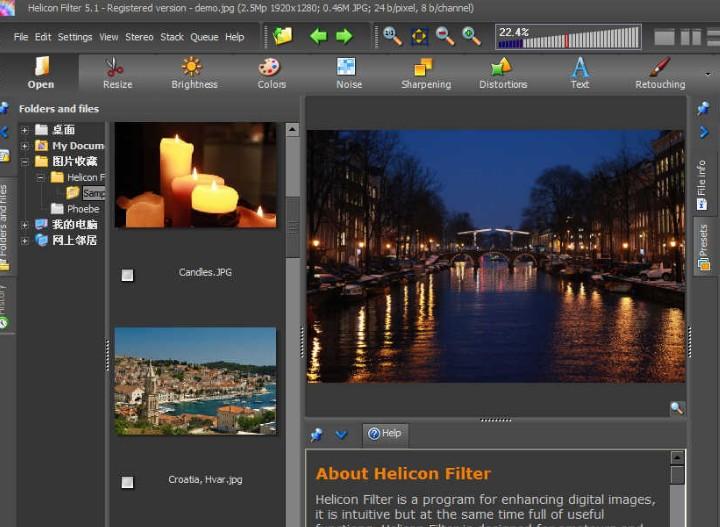Expand the My Documents tree node
The height and width of the screenshot is (527, 720).
pyautogui.click(x=25, y=146)
